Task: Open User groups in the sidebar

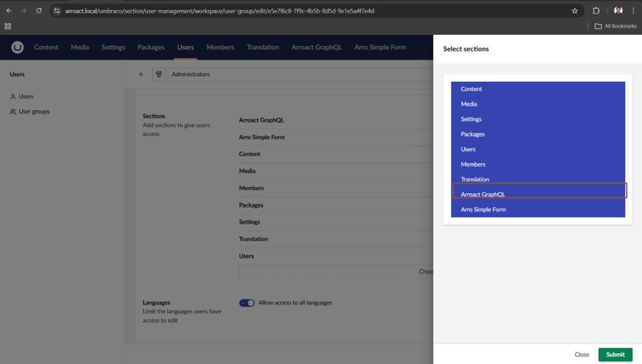Action: pyautogui.click(x=34, y=111)
